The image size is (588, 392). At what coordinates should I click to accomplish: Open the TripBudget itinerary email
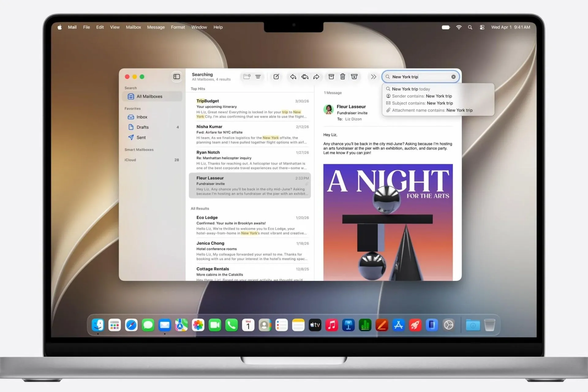click(x=250, y=109)
